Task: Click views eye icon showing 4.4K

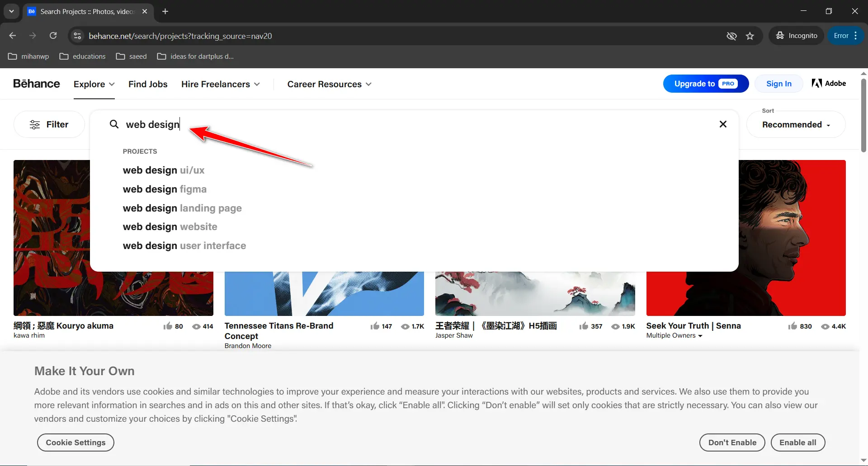Action: pyautogui.click(x=825, y=326)
